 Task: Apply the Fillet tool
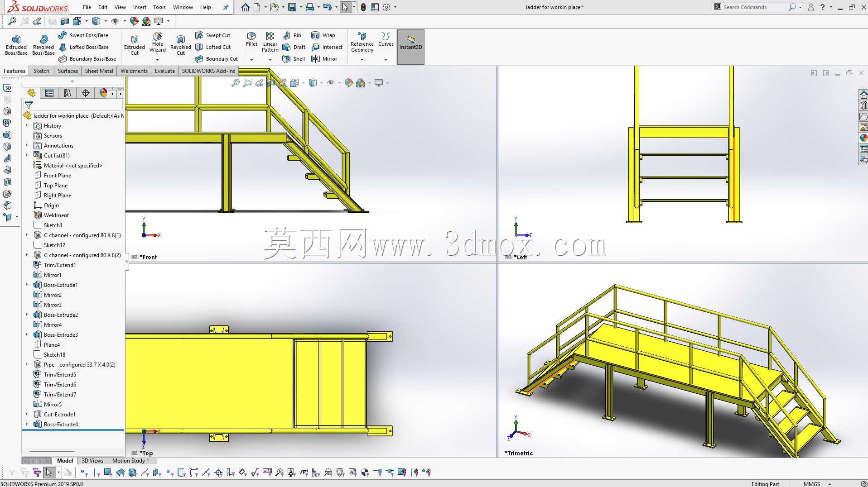(x=251, y=39)
